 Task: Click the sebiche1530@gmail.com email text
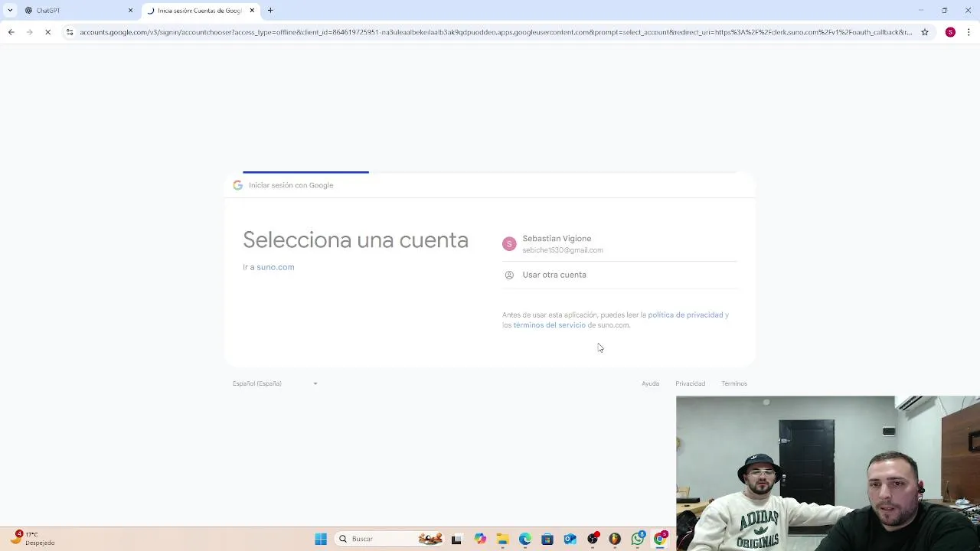click(563, 250)
